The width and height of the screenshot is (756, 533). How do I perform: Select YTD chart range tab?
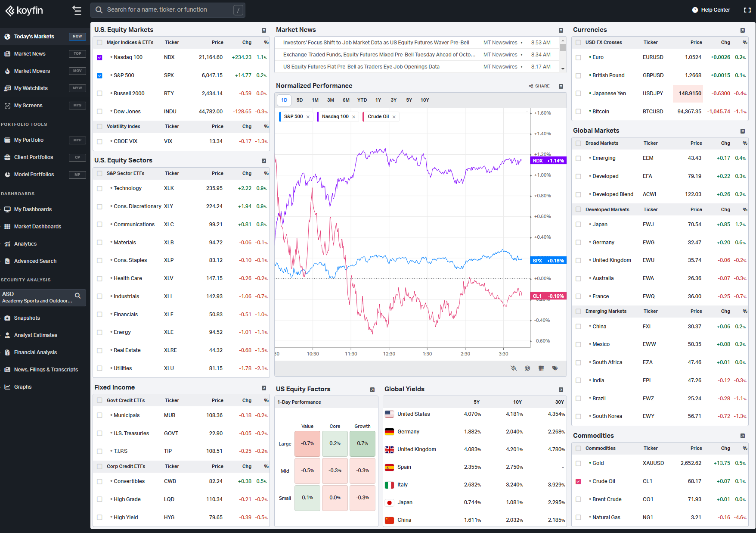[x=362, y=100]
